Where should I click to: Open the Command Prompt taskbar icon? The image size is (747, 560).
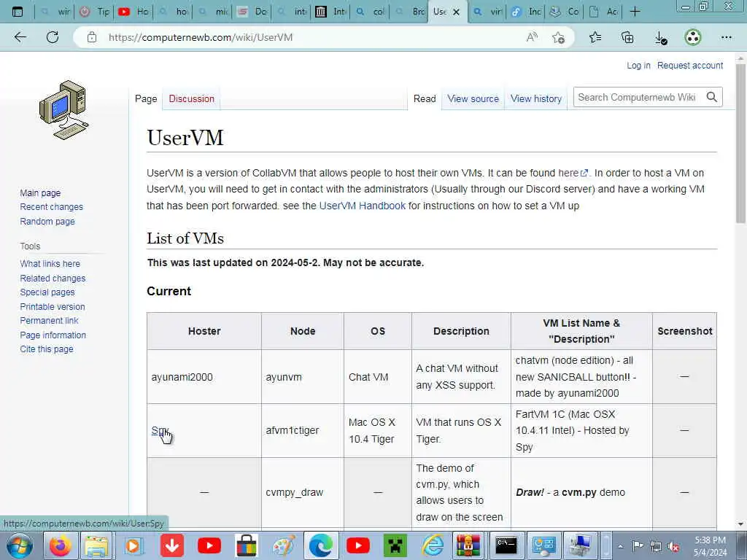click(x=506, y=545)
